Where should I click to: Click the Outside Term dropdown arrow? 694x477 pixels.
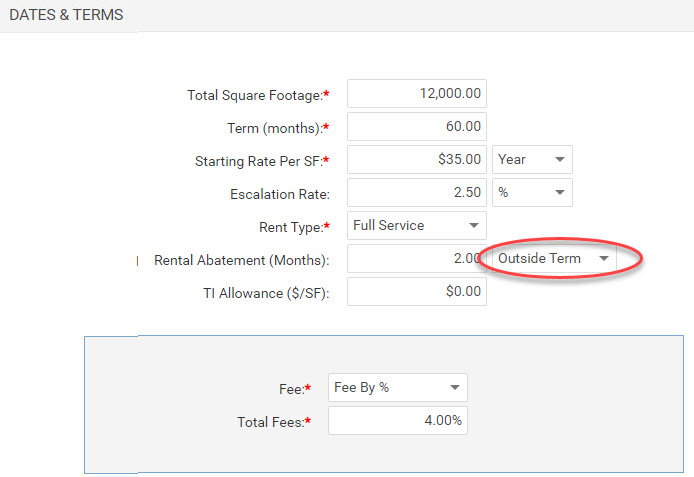[604, 258]
